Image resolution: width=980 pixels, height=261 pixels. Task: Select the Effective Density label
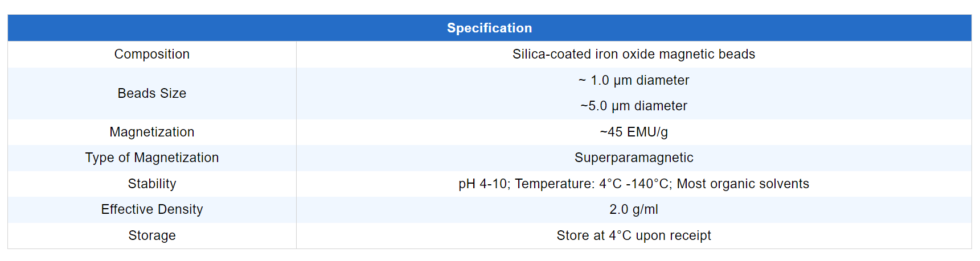(151, 209)
